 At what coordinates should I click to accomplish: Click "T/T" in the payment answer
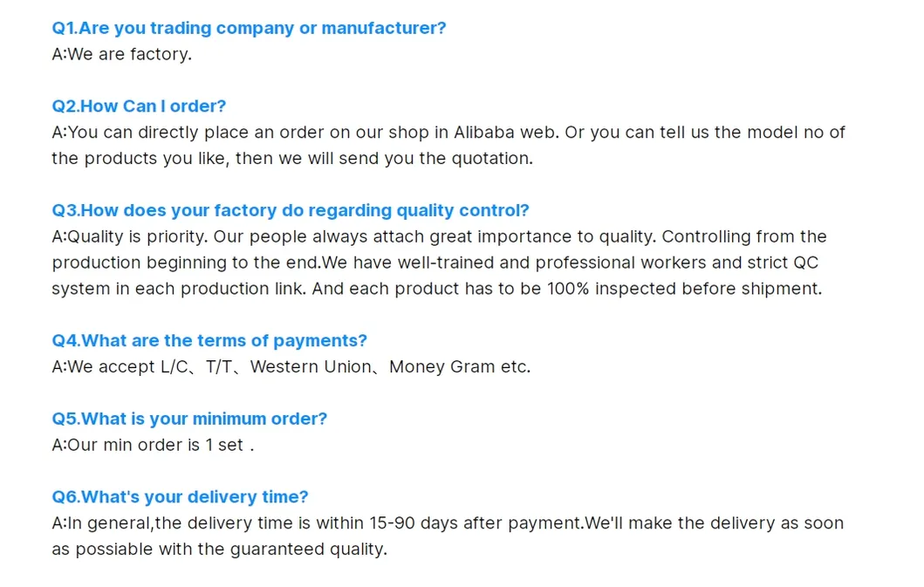(219, 367)
